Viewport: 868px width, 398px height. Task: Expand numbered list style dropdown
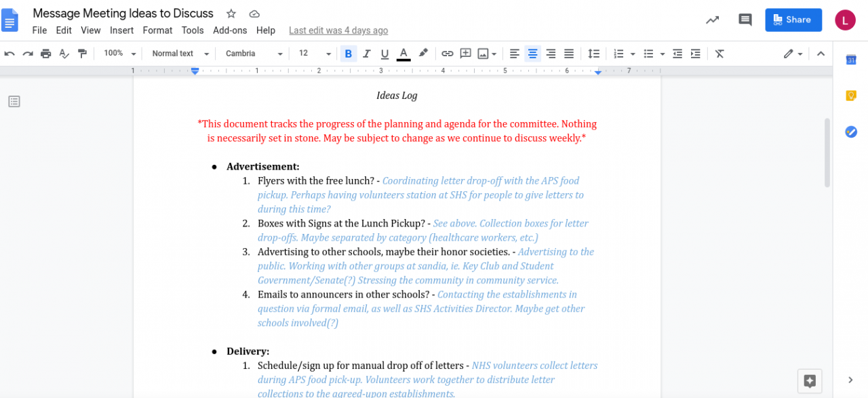633,54
